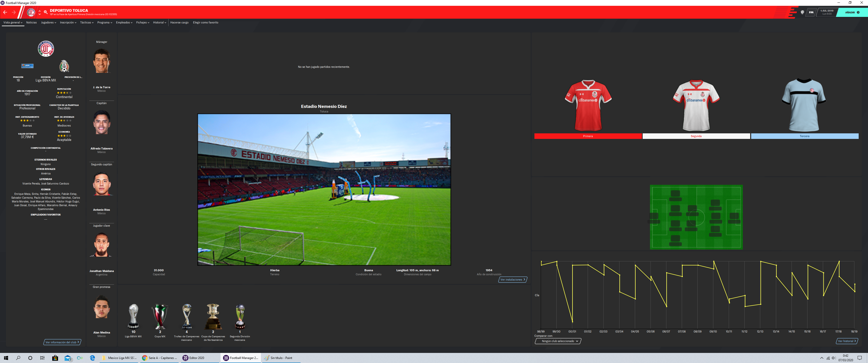Open the world globe icon
This screenshot has width=868, height=363.
tap(802, 12)
